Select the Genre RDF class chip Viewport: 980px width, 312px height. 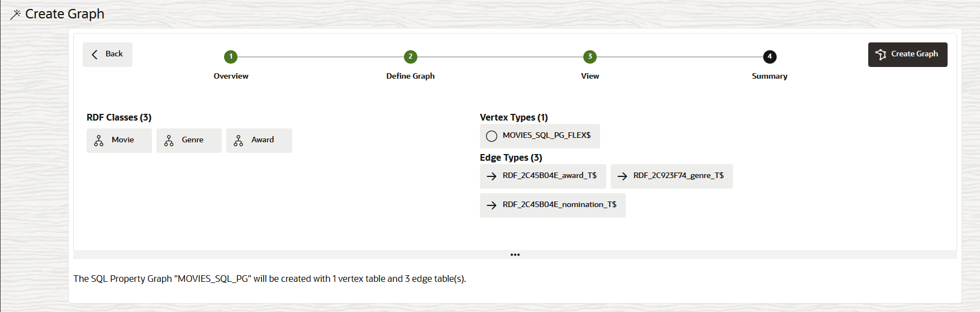(189, 141)
